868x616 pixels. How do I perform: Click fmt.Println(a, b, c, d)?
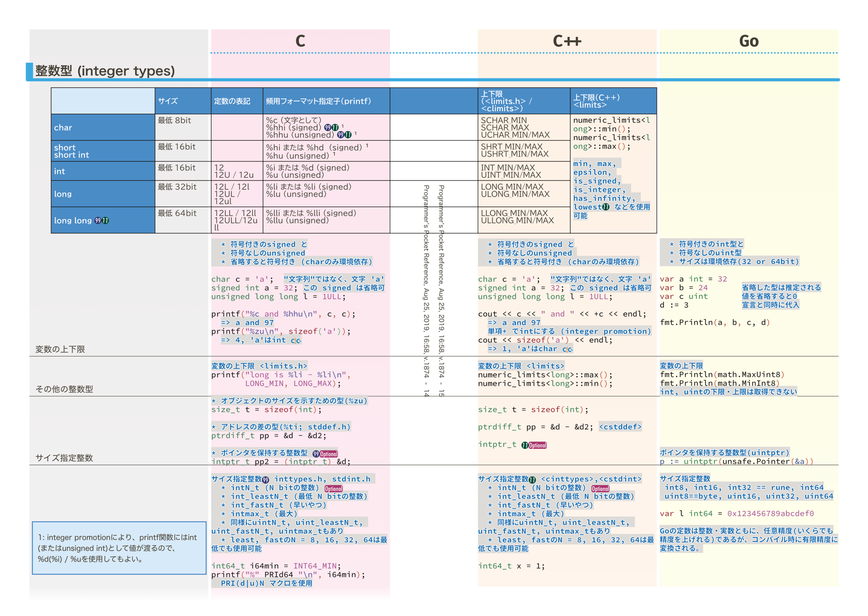715,322
